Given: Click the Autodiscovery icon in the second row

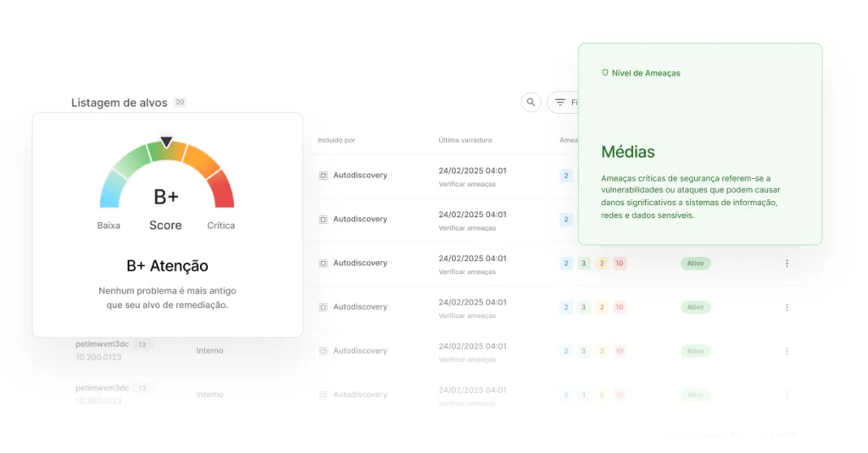Looking at the screenshot, I should tap(323, 220).
